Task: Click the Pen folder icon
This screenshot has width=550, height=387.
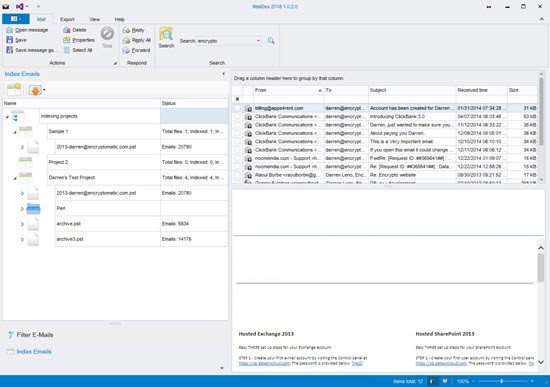Action: [x=33, y=208]
